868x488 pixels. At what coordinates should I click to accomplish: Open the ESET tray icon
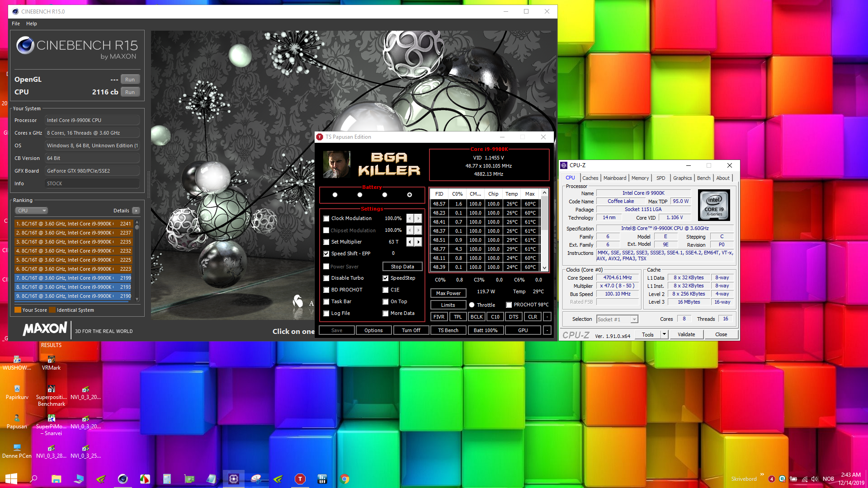tap(782, 479)
